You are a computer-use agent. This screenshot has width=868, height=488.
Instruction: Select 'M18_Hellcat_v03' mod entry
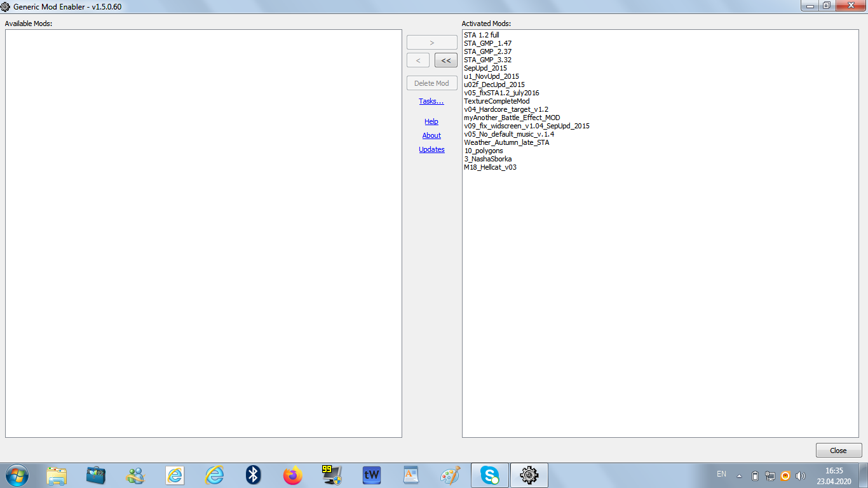pos(490,167)
